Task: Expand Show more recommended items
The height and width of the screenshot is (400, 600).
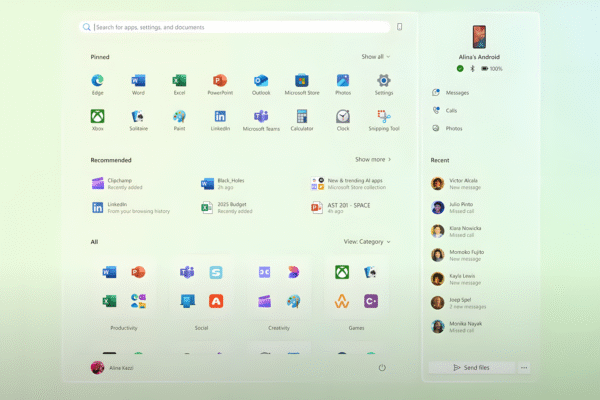Action: tap(373, 159)
